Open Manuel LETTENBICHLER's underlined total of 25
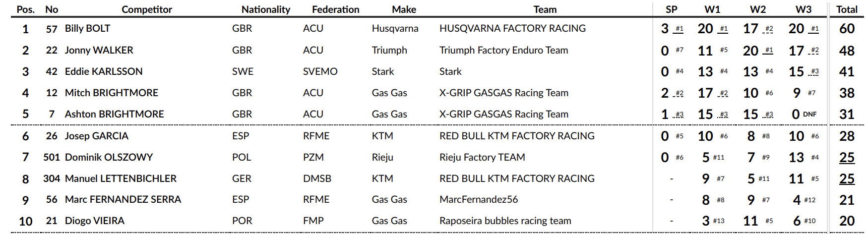 click(847, 179)
